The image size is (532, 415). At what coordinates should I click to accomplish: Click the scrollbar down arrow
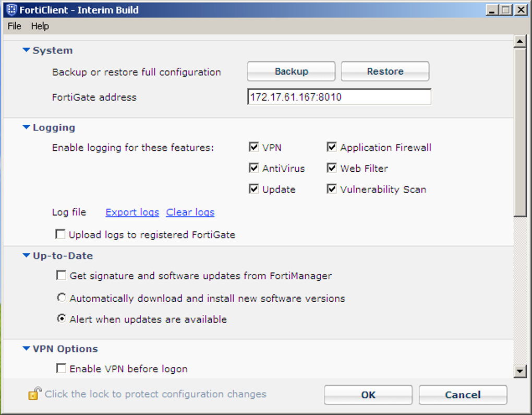(520, 371)
